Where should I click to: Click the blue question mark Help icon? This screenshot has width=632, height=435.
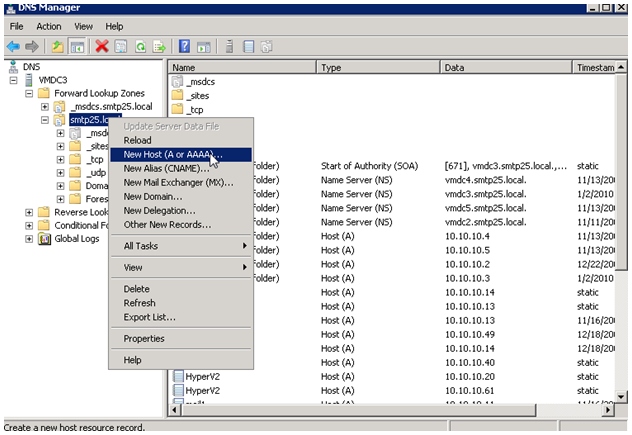(x=184, y=47)
